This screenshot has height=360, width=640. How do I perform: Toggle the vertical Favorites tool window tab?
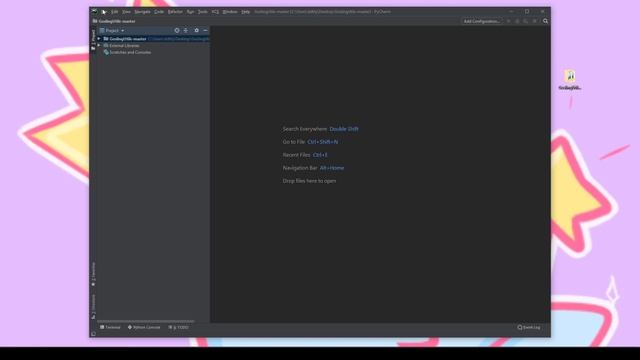[93, 274]
